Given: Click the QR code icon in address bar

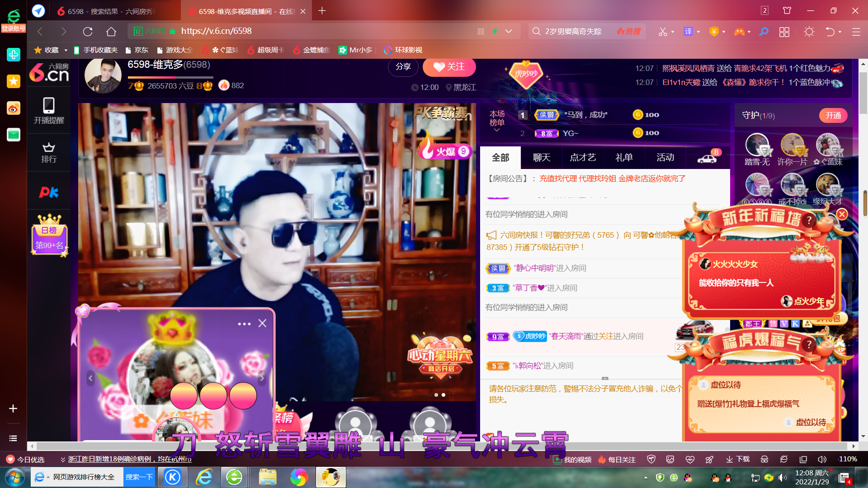Looking at the screenshot, I should pyautogui.click(x=481, y=31).
